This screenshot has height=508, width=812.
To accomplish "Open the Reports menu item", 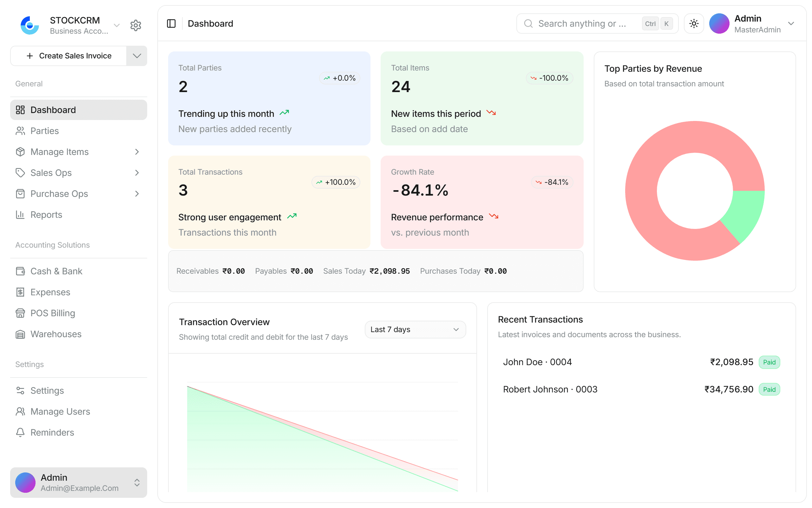I will pos(79,215).
